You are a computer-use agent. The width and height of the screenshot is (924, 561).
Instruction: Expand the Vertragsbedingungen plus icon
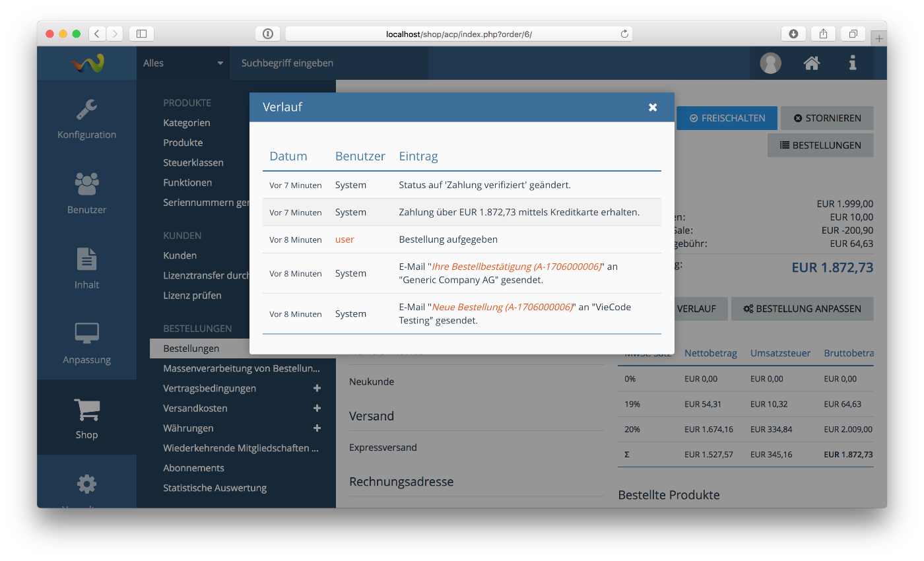pyautogui.click(x=317, y=388)
